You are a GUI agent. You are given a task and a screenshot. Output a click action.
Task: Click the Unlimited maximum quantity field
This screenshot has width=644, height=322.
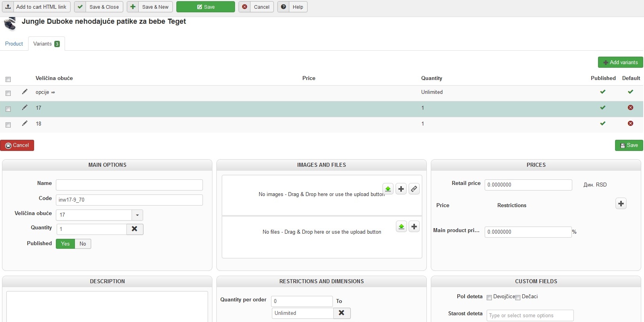coord(303,313)
